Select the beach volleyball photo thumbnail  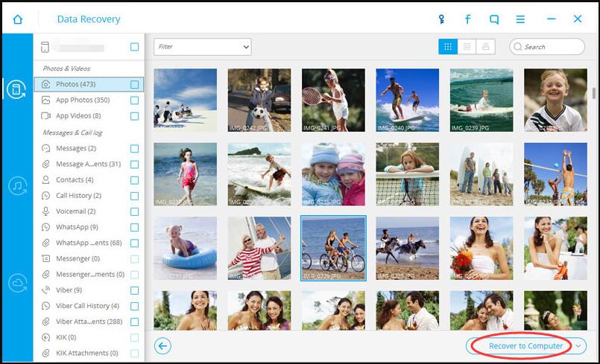coord(555,174)
